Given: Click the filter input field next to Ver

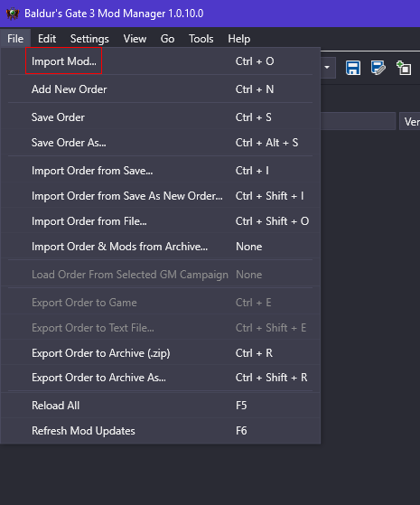Looking at the screenshot, I should 359,121.
